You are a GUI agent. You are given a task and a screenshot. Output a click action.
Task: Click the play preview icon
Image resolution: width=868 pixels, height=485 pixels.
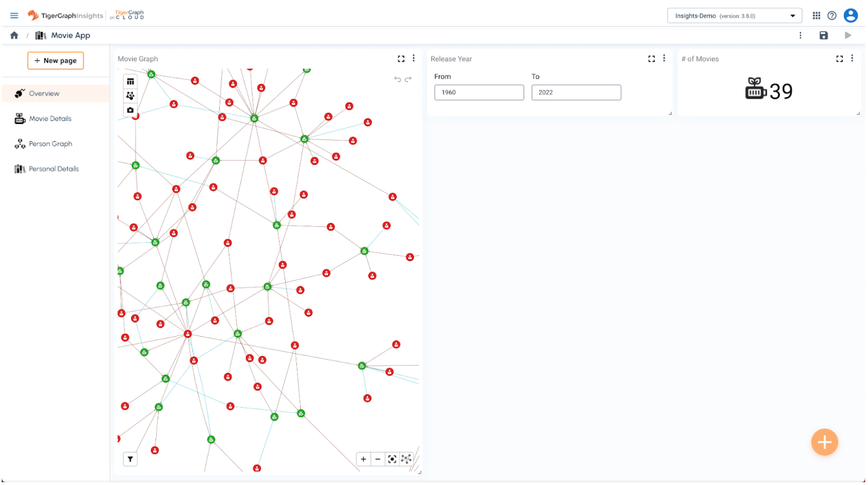click(x=849, y=35)
